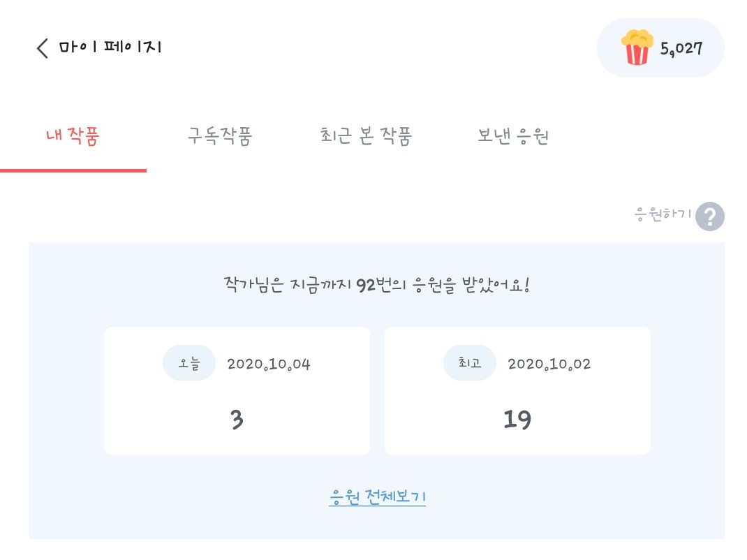Click the date 2020.10.02
This screenshot has width=747, height=560.
(549, 364)
